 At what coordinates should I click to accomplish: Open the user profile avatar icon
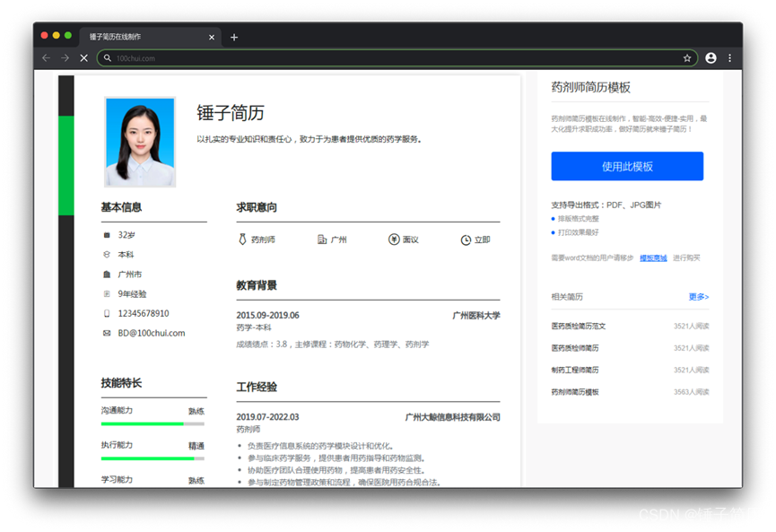coord(711,58)
